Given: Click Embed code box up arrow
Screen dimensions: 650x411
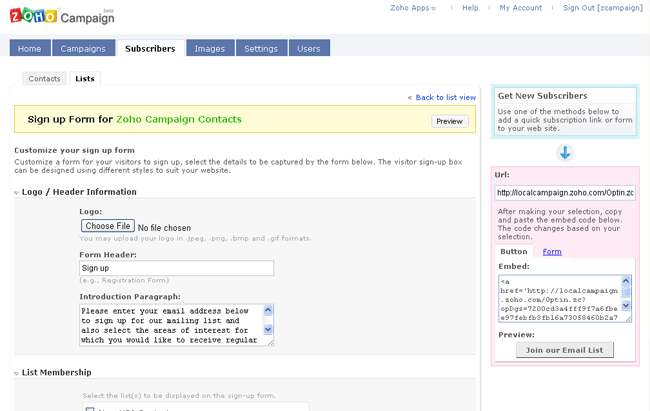Looking at the screenshot, I should (626, 281).
